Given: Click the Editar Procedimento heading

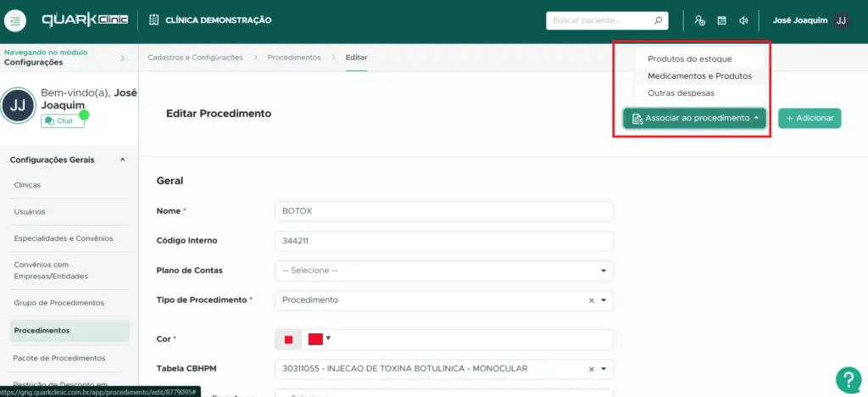Looking at the screenshot, I should (x=219, y=114).
